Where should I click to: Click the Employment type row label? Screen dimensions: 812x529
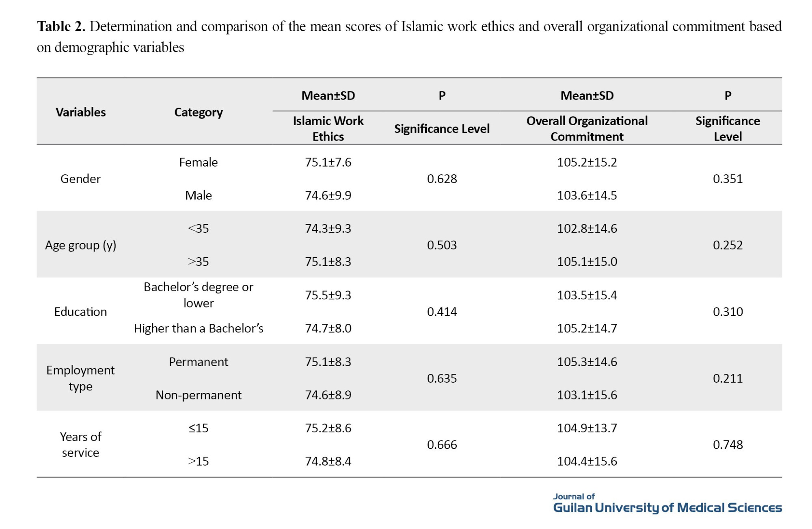(80, 378)
